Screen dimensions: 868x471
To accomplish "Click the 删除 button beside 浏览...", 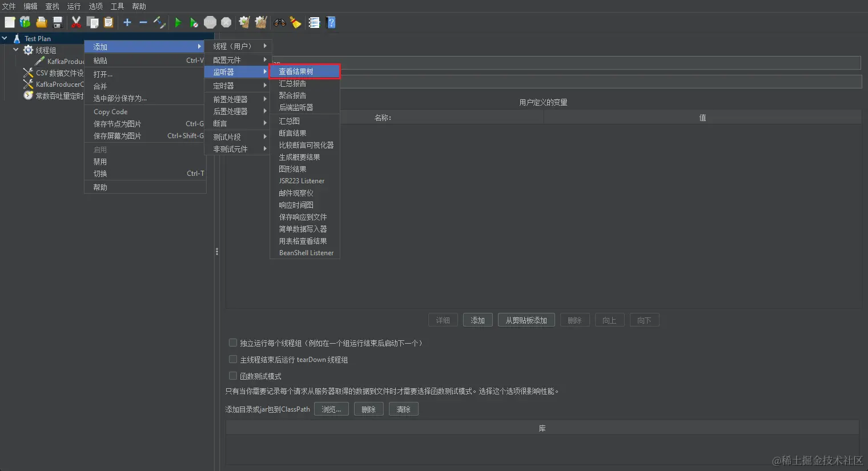I will point(368,409).
